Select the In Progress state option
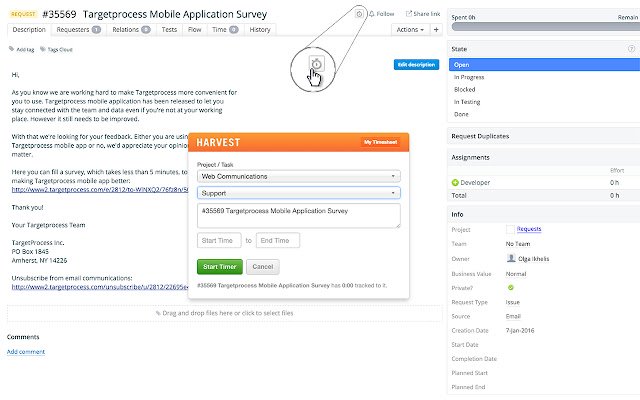This screenshot has height=400, width=640. click(x=470, y=76)
